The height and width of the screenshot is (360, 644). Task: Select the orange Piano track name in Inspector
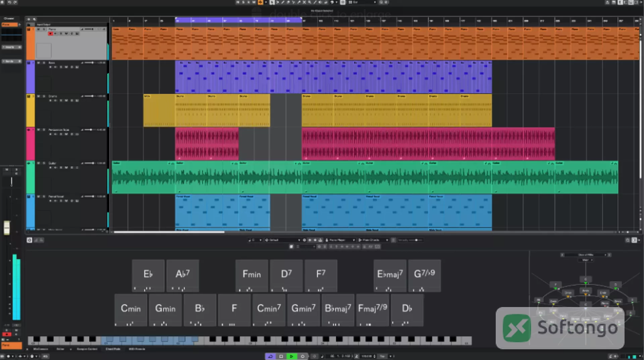point(10,25)
